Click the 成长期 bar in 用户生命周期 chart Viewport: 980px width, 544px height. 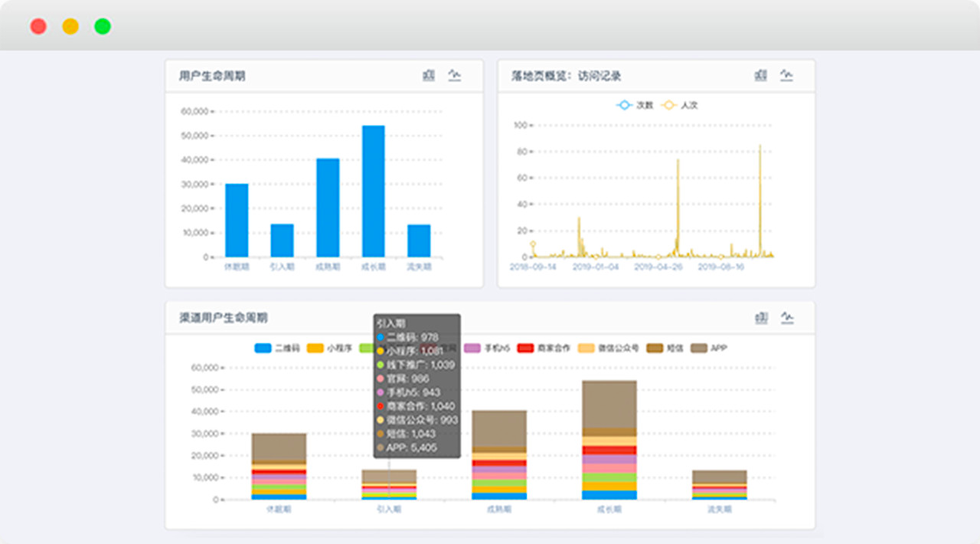pos(374,192)
